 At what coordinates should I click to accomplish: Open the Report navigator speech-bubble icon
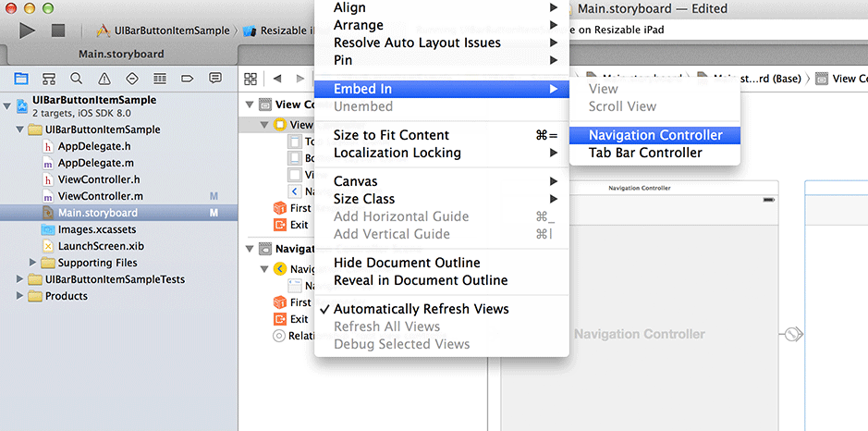point(215,78)
